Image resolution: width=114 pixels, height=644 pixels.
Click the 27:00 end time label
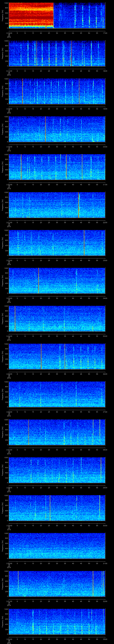pyautogui.click(x=105, y=412)
